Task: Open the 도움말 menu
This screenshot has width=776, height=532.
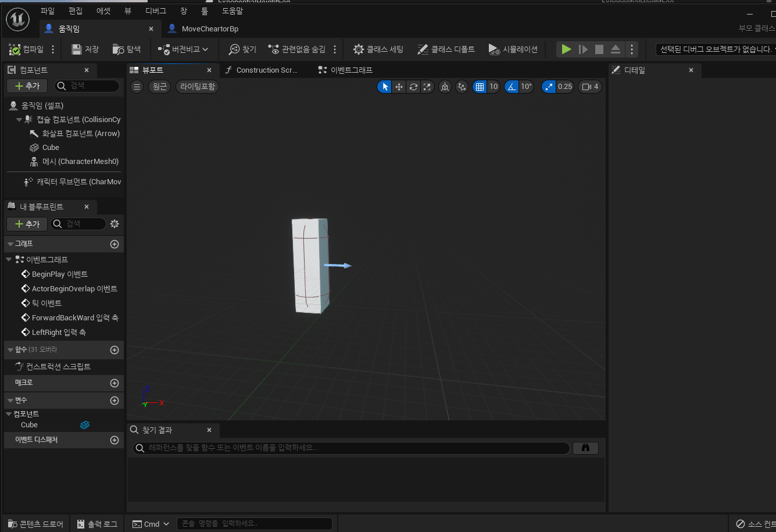Action: (233, 10)
